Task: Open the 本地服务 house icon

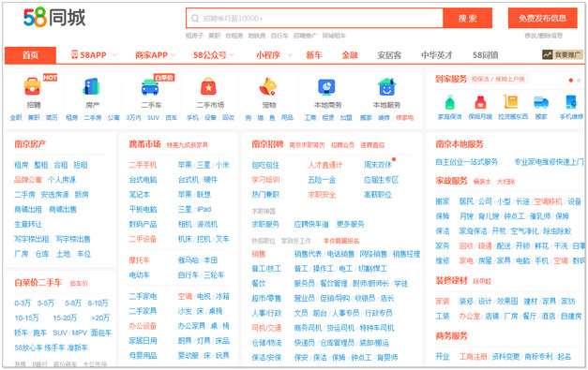Action: click(386, 86)
